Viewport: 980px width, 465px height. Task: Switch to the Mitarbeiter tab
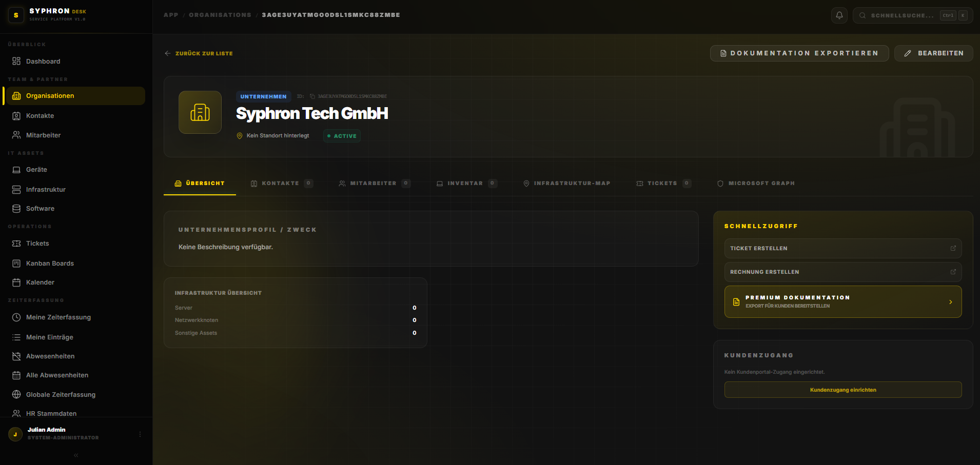[375, 184]
